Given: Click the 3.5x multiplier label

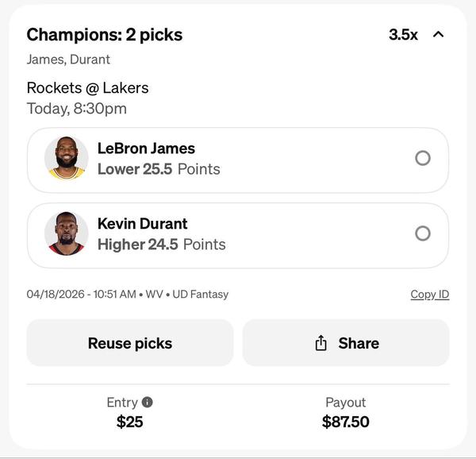Looking at the screenshot, I should [403, 35].
